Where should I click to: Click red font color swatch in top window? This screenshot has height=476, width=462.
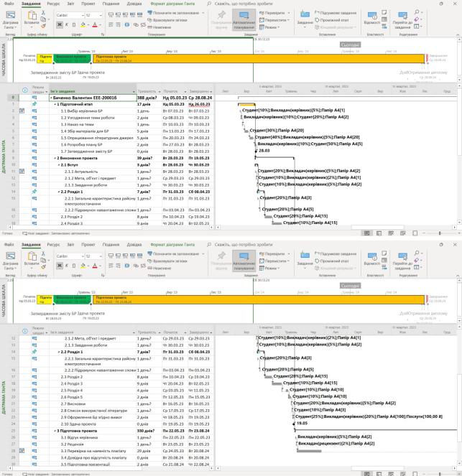click(x=95, y=24)
